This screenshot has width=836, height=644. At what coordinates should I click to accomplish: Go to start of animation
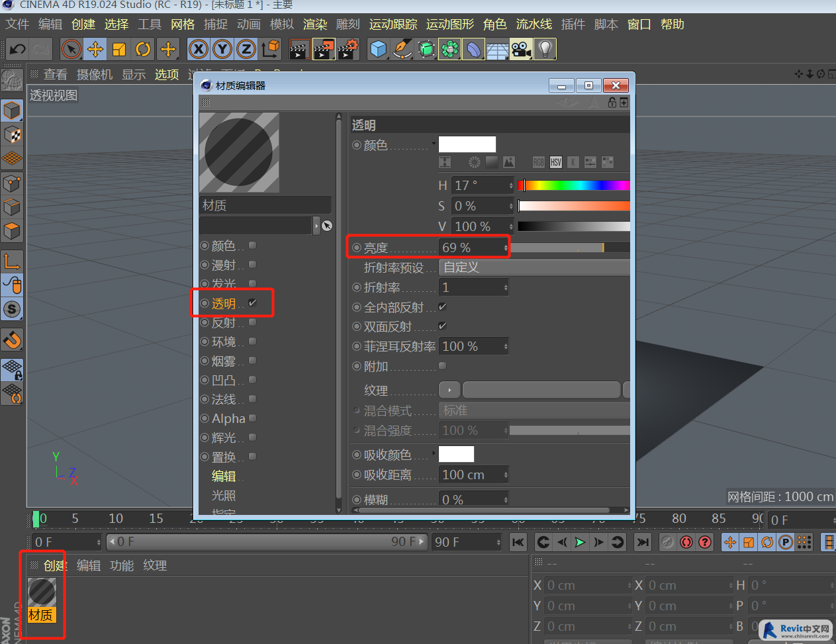click(518, 542)
